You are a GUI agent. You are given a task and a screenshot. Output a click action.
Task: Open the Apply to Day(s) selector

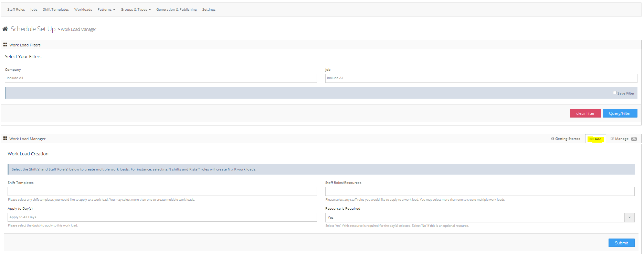(x=162, y=217)
